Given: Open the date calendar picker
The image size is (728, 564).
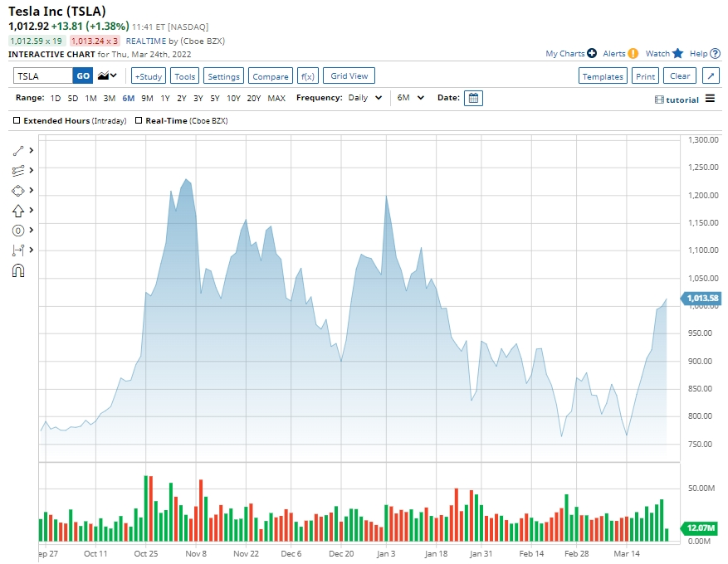Looking at the screenshot, I should pyautogui.click(x=473, y=99).
